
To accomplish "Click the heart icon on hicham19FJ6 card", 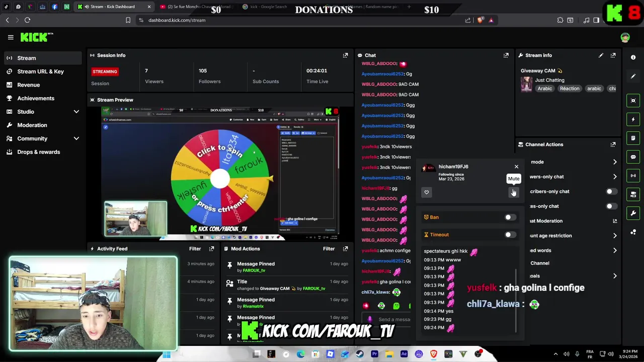I will pos(427,193).
